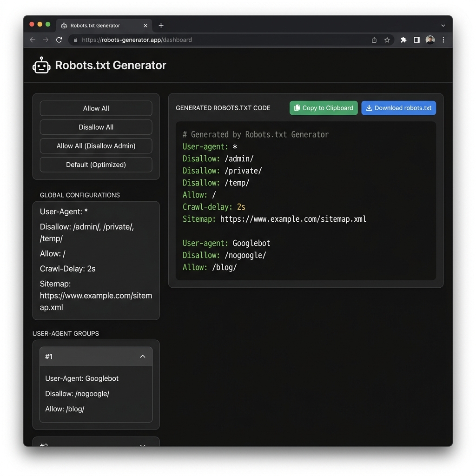Click GLOBAL CONFIGURATIONS heading
This screenshot has height=476, width=476.
coord(80,195)
